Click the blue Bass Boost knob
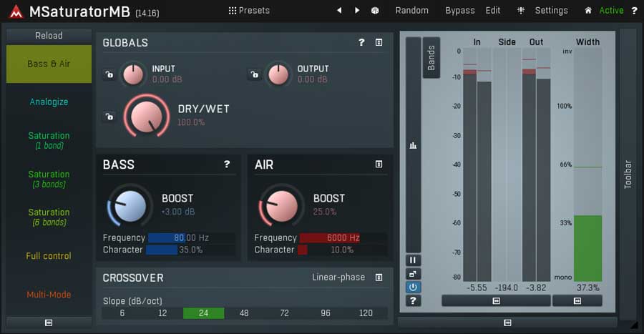Screen dimensions: 644x334 point(130,206)
